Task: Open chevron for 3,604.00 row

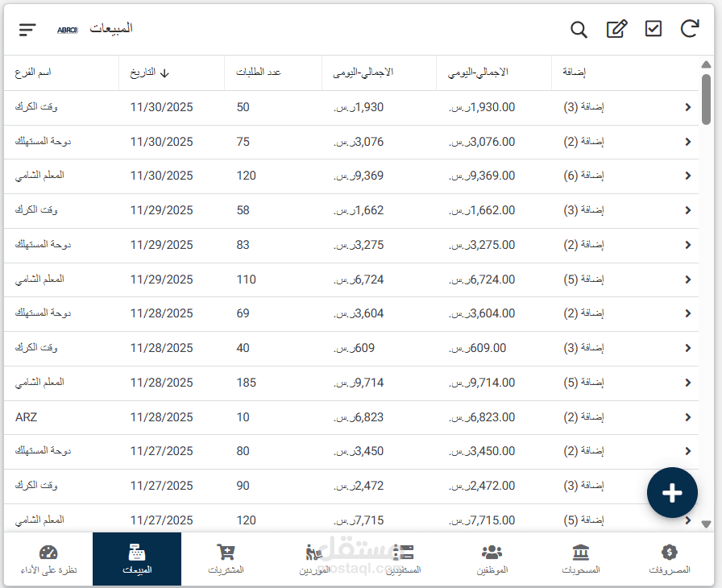Action: 688,313
